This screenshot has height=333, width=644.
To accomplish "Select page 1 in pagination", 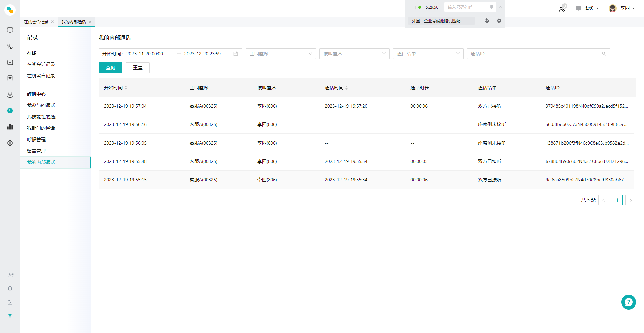I will pos(617,200).
